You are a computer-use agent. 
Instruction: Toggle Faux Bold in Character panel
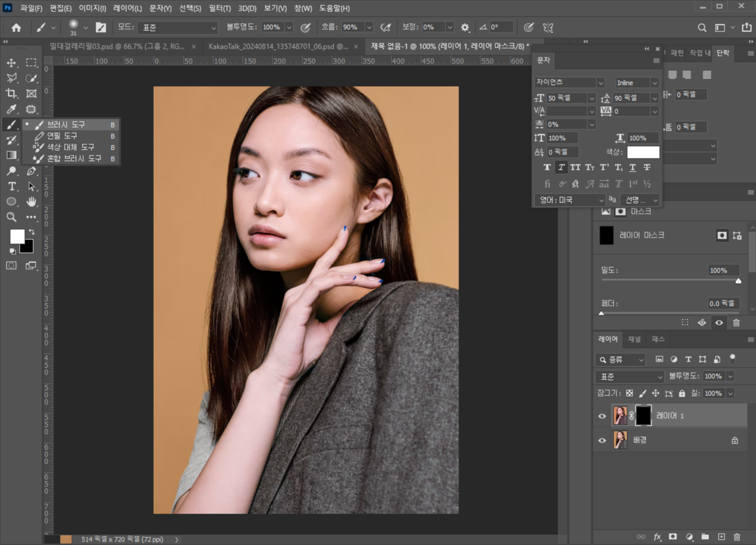[x=547, y=167]
